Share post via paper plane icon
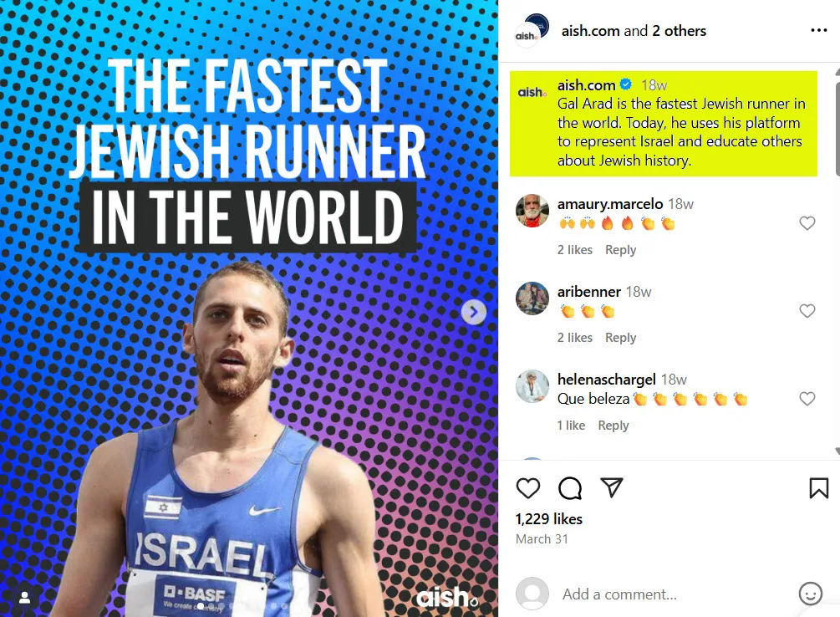The height and width of the screenshot is (617, 840). (612, 487)
